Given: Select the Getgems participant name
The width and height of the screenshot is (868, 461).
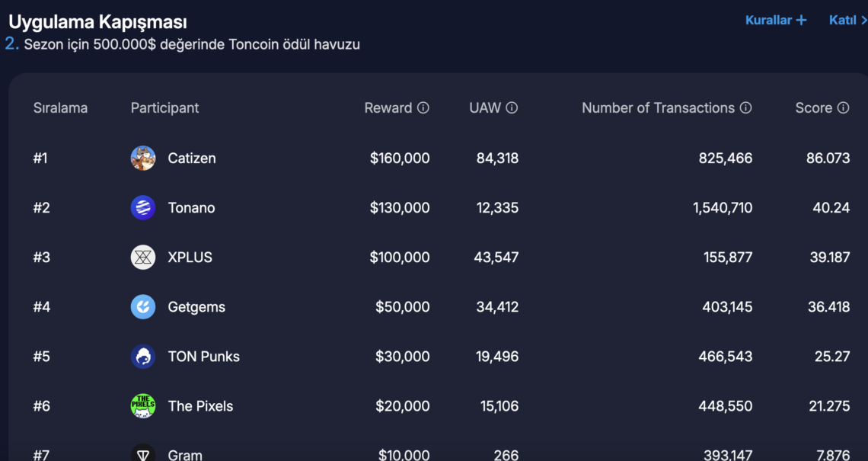Looking at the screenshot, I should point(196,307).
